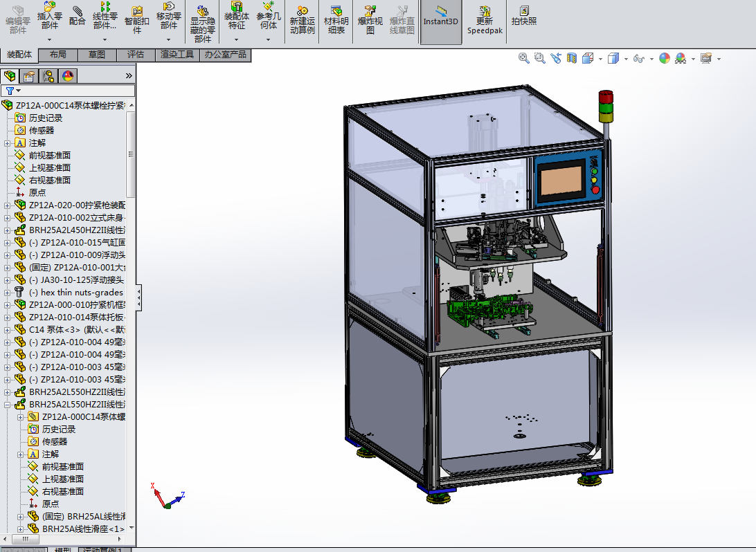Click the 拍快照 snapshot icon
Viewport: 756px width, 552px height.
[524, 17]
